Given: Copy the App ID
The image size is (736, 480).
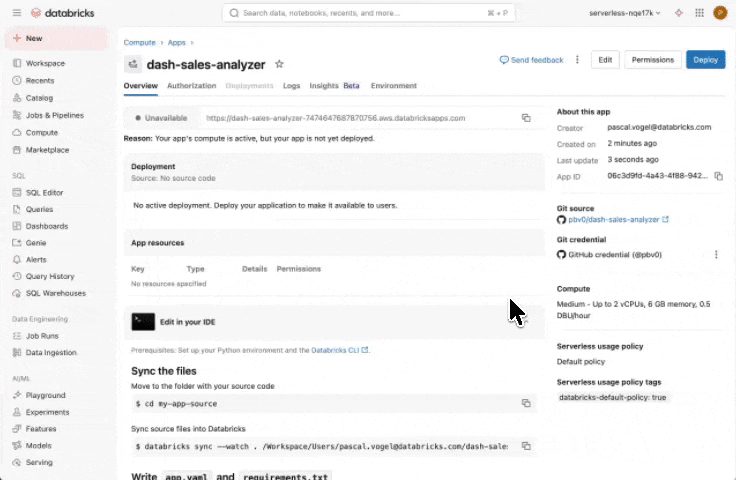Looking at the screenshot, I should click(719, 176).
